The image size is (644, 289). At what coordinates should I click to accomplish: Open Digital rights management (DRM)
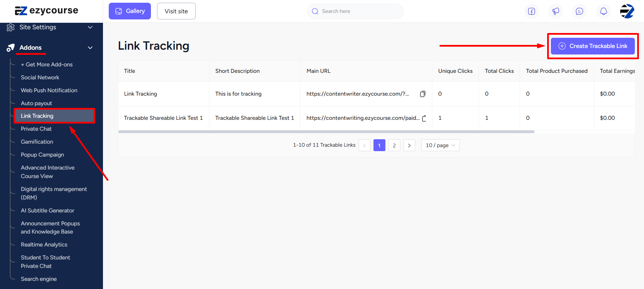pyautogui.click(x=54, y=193)
